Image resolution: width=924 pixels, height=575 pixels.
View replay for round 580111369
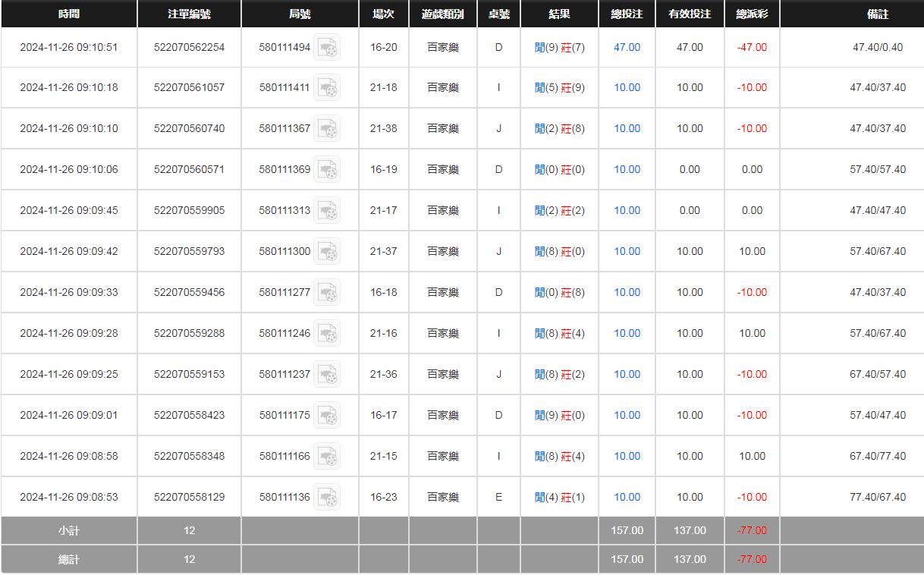pos(327,170)
